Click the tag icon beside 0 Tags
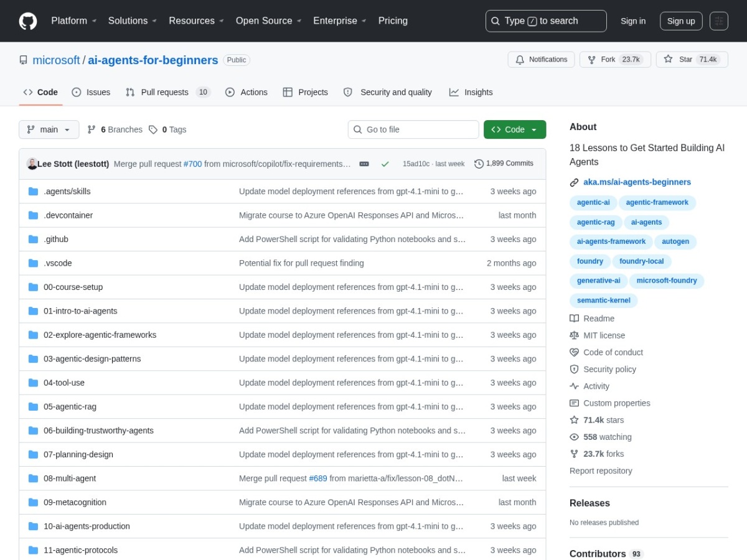This screenshot has width=747, height=560. click(153, 129)
